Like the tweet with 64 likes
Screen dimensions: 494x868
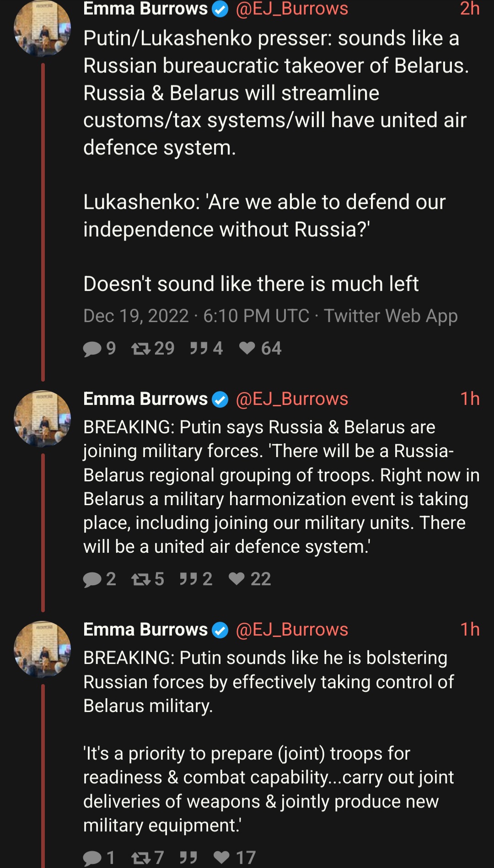point(247,349)
